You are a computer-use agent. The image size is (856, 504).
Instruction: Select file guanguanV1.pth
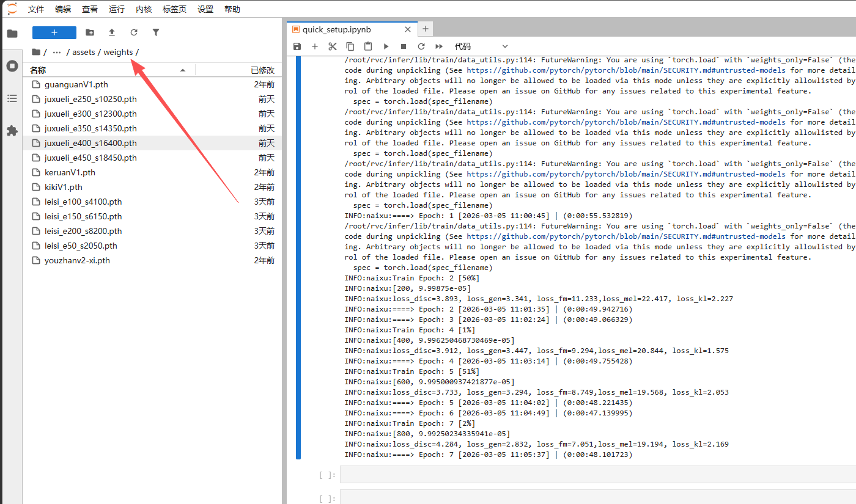[x=152, y=84]
